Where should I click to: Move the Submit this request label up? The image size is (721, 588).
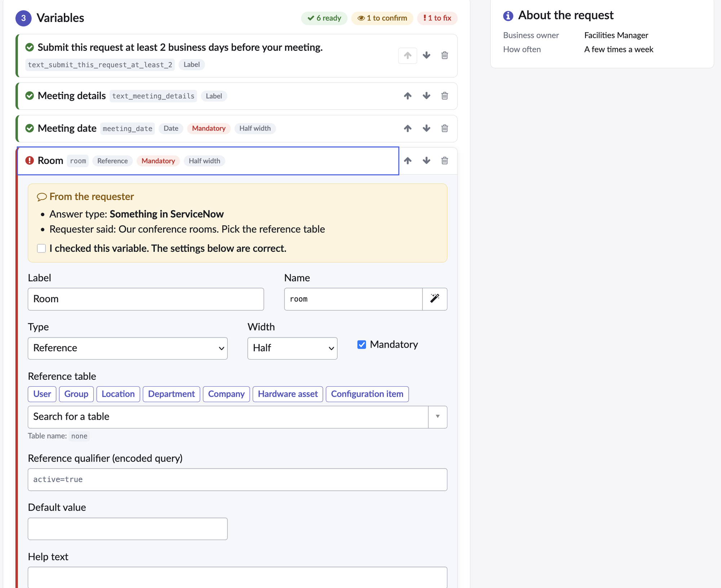(x=407, y=55)
